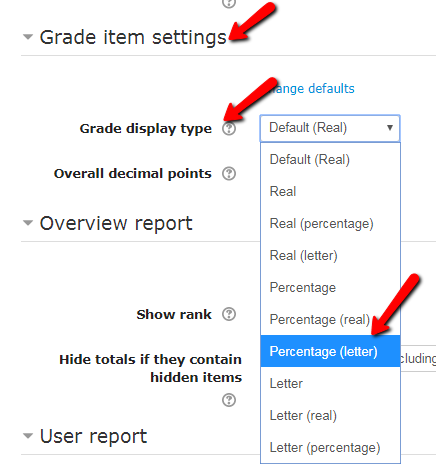
Task: Select the Percentage option
Action: [x=330, y=288]
